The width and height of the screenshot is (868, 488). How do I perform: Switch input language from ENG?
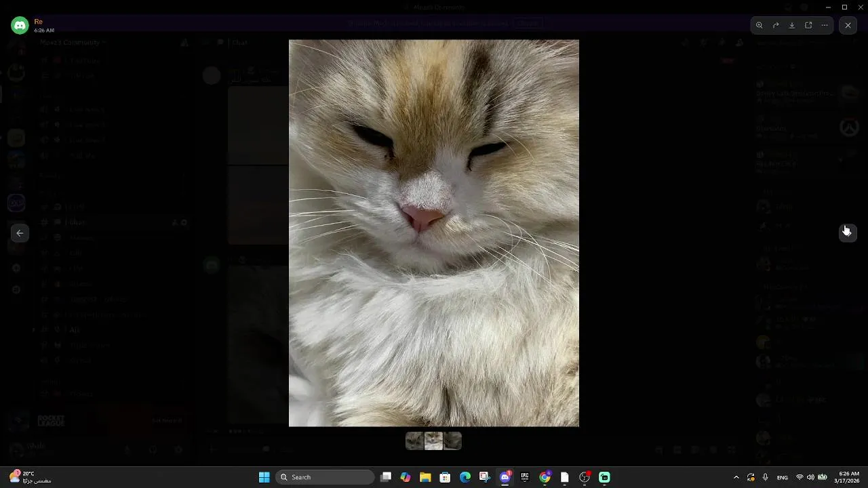[x=783, y=477]
